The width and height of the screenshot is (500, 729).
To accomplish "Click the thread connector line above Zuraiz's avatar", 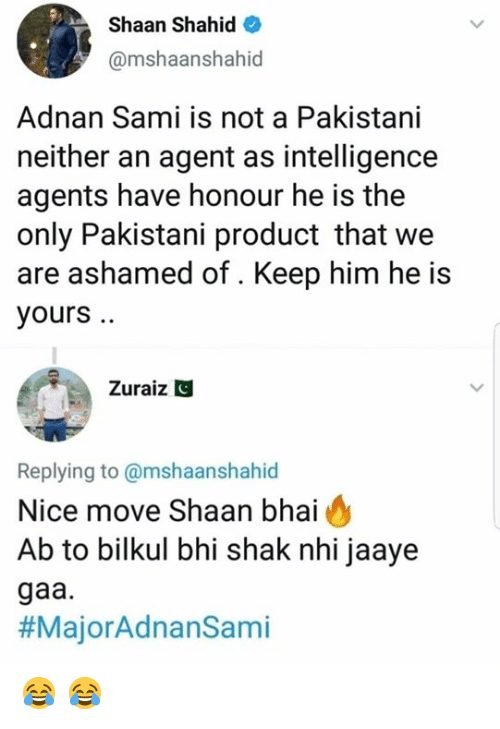I will coord(54,355).
